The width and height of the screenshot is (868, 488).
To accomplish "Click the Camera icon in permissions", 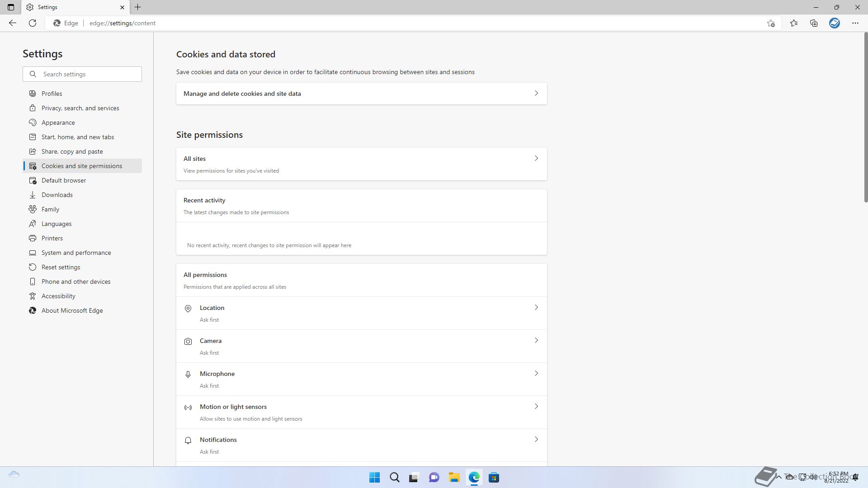I will pyautogui.click(x=188, y=342).
